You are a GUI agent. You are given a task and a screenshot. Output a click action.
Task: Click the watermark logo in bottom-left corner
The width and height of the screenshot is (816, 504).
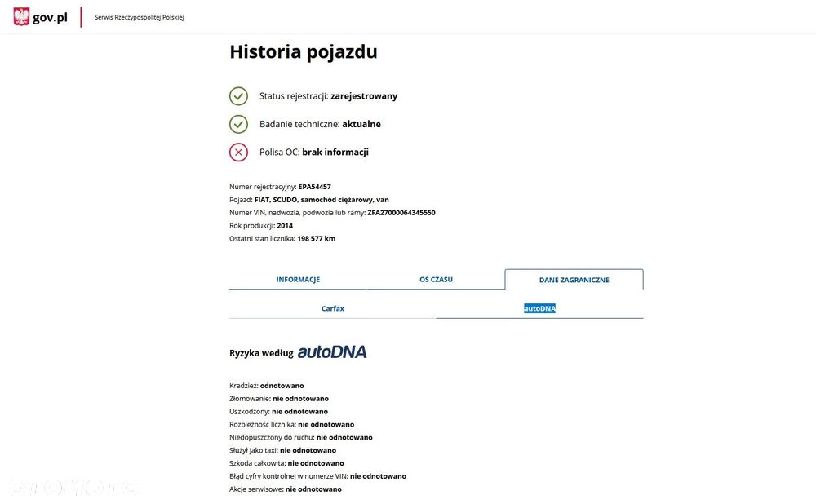point(72,487)
